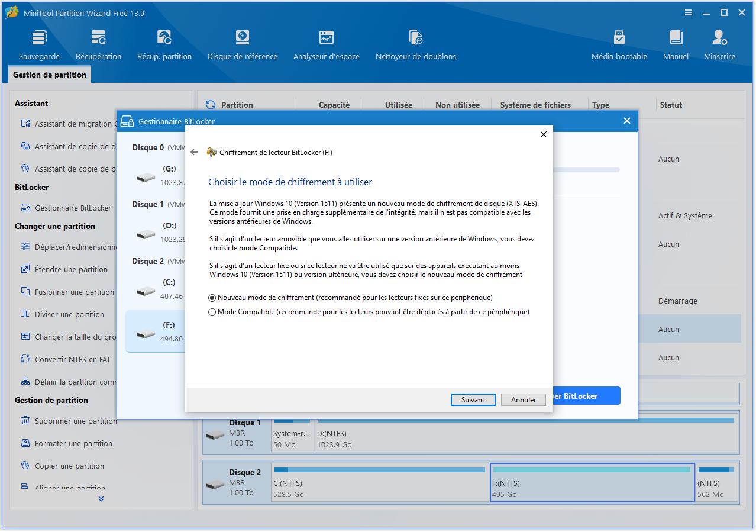Select 562 Mo NTFS partition on Disque 2

pyautogui.click(x=717, y=482)
